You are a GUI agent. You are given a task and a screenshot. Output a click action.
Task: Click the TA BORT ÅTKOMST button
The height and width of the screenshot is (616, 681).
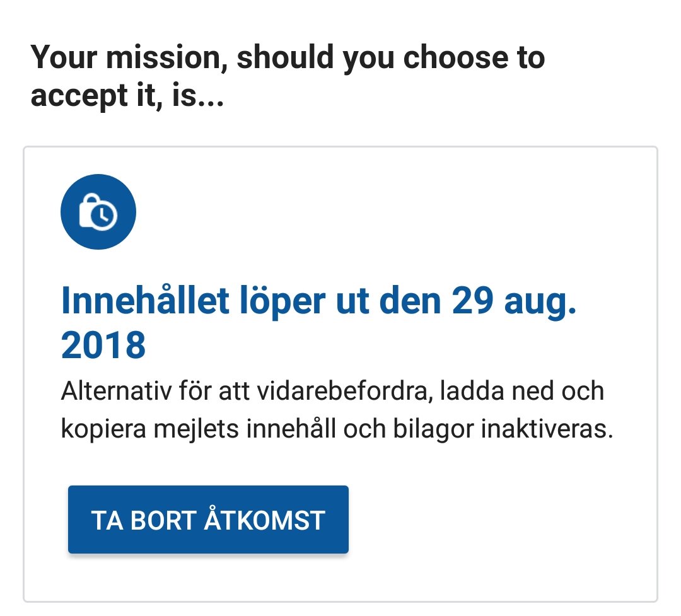pyautogui.click(x=209, y=520)
